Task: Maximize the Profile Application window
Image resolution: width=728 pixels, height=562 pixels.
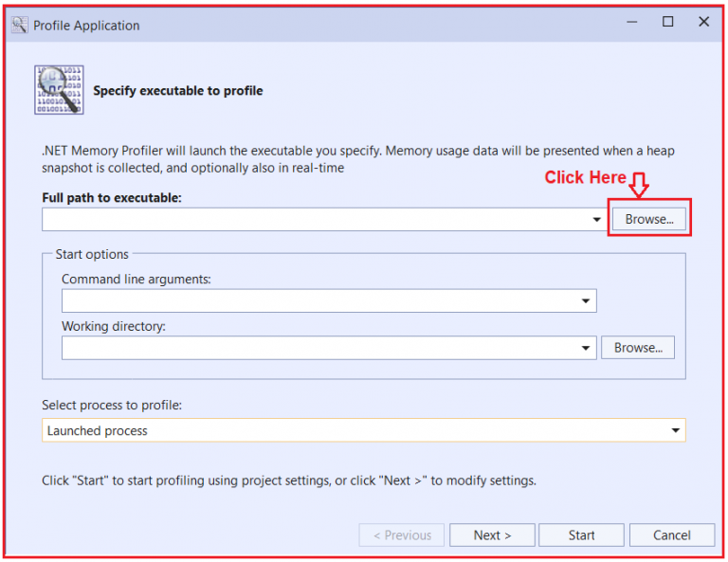Action: click(667, 22)
